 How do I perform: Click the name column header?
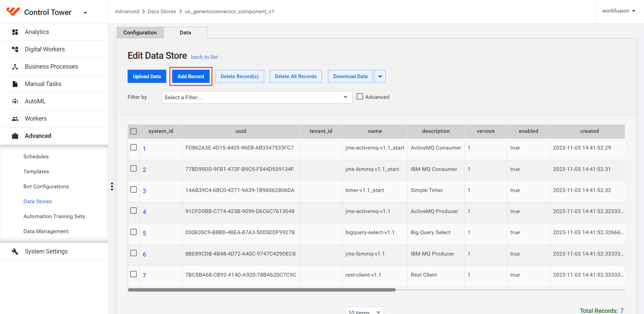pyautogui.click(x=375, y=131)
